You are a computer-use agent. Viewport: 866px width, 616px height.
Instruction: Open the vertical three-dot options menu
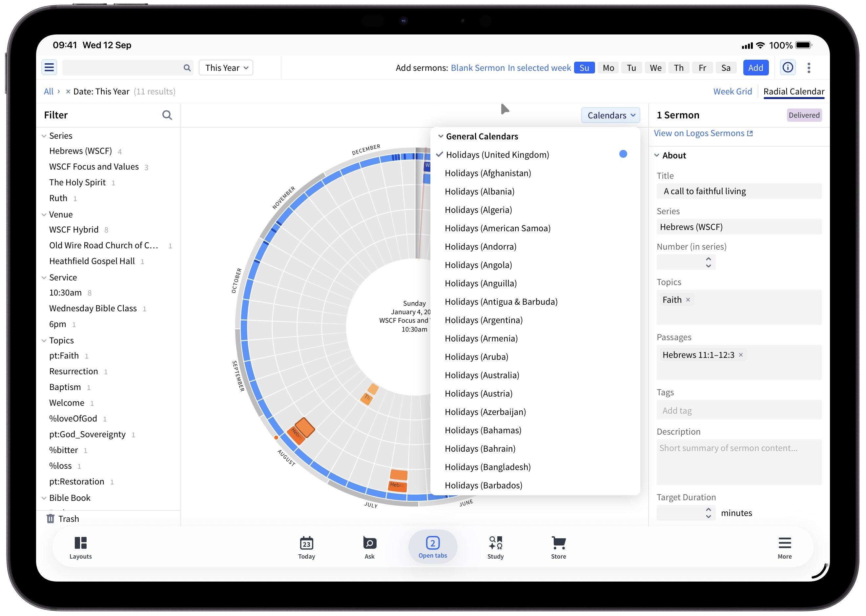click(x=808, y=68)
